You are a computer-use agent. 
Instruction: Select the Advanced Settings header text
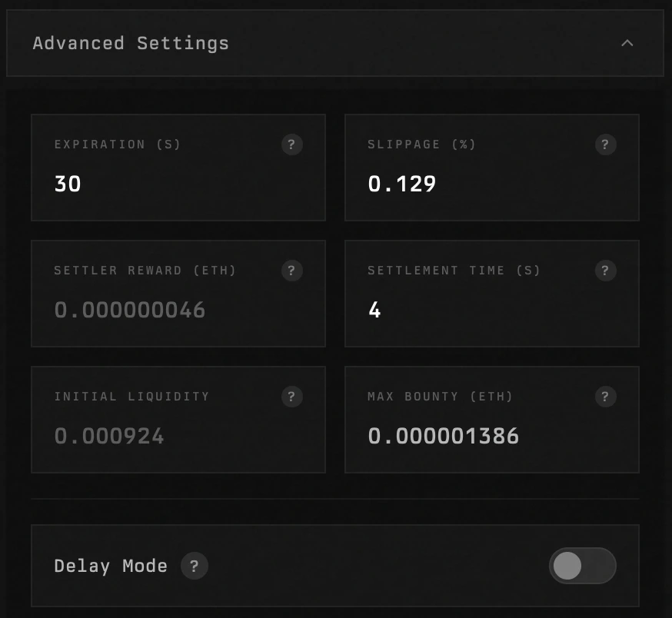[130, 44]
